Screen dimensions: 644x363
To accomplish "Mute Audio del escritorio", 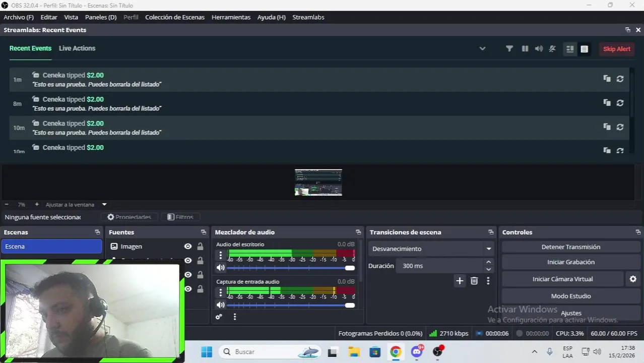I will click(220, 268).
